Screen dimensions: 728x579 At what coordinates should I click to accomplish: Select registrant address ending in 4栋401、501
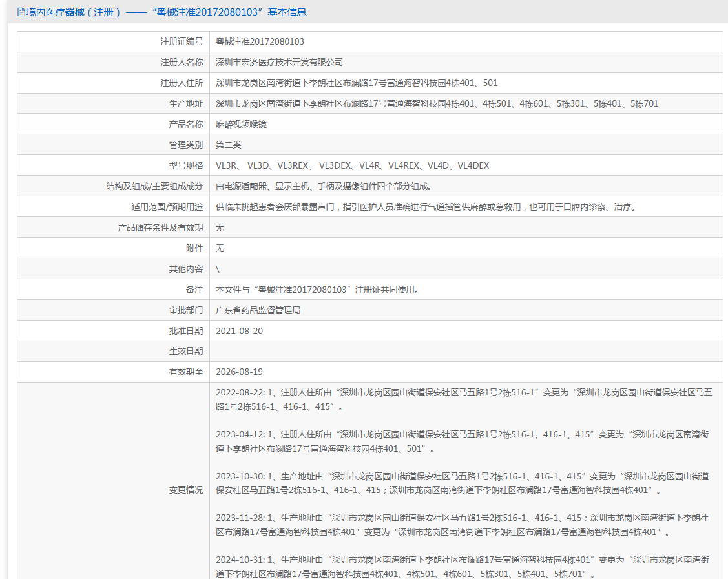tap(357, 83)
